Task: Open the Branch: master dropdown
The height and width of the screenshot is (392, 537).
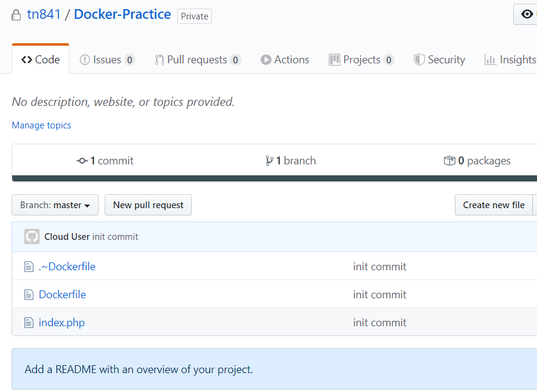Action: pyautogui.click(x=55, y=205)
